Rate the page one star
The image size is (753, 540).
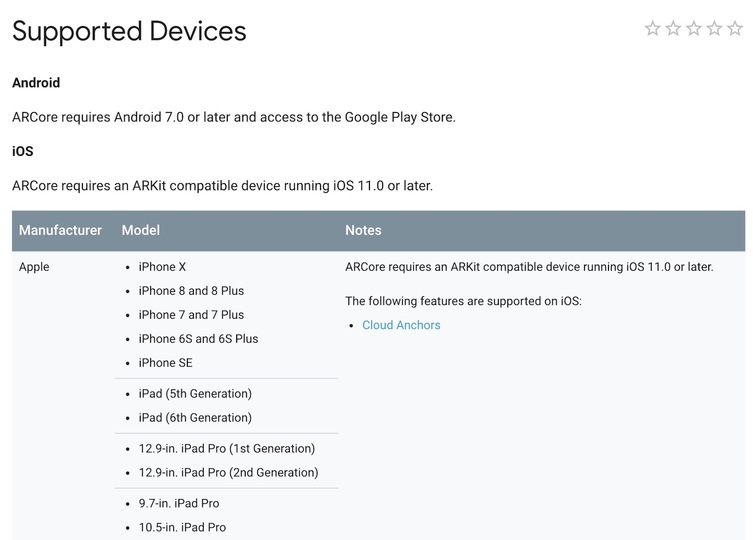(x=652, y=28)
